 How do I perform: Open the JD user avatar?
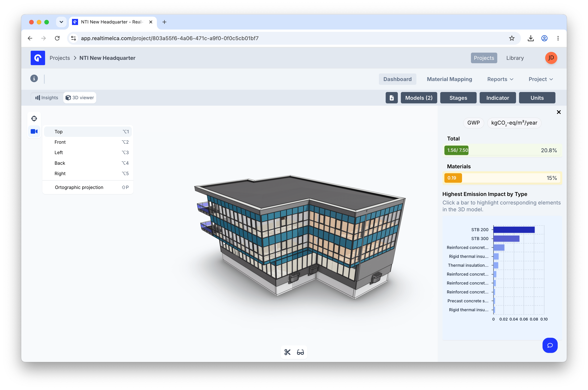[x=551, y=58]
